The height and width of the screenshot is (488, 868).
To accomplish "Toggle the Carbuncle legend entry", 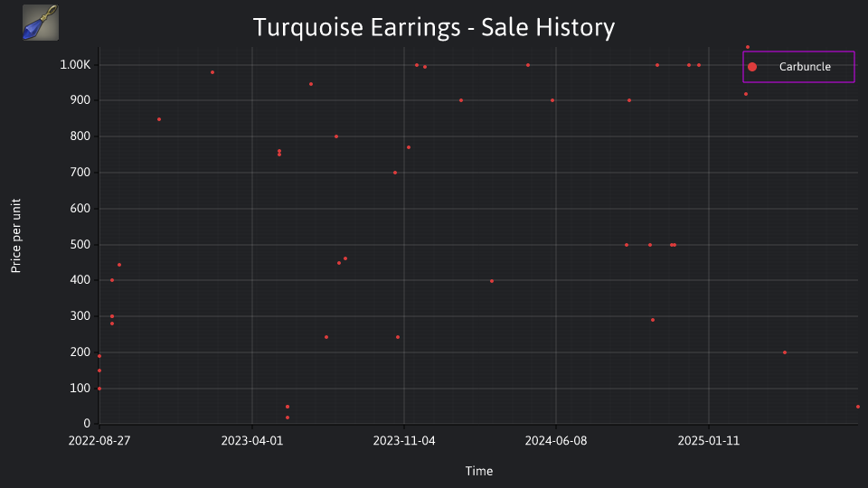I will coord(798,67).
